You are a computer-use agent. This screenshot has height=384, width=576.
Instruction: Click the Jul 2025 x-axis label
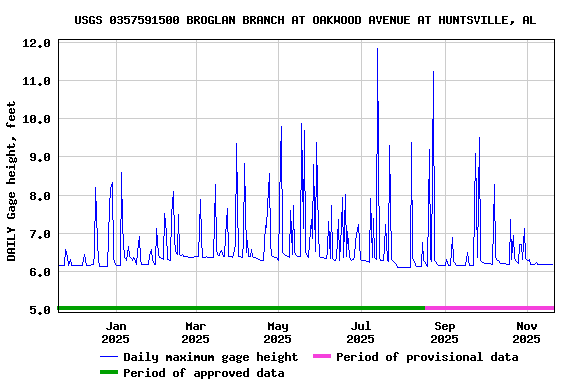[360, 332]
